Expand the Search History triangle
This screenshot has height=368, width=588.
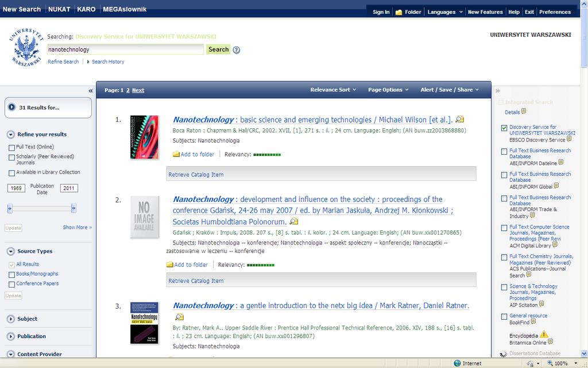(88, 62)
